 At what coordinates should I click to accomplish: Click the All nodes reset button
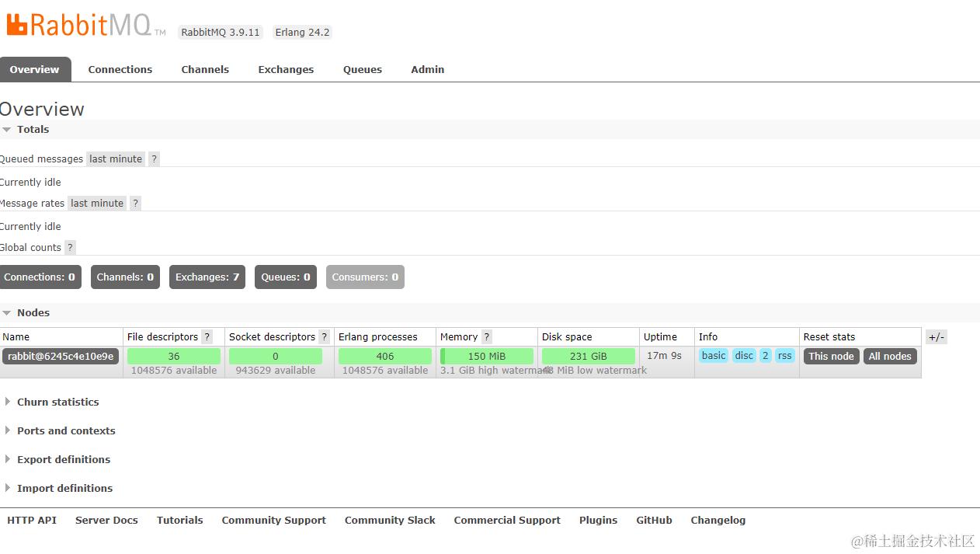[x=890, y=356]
